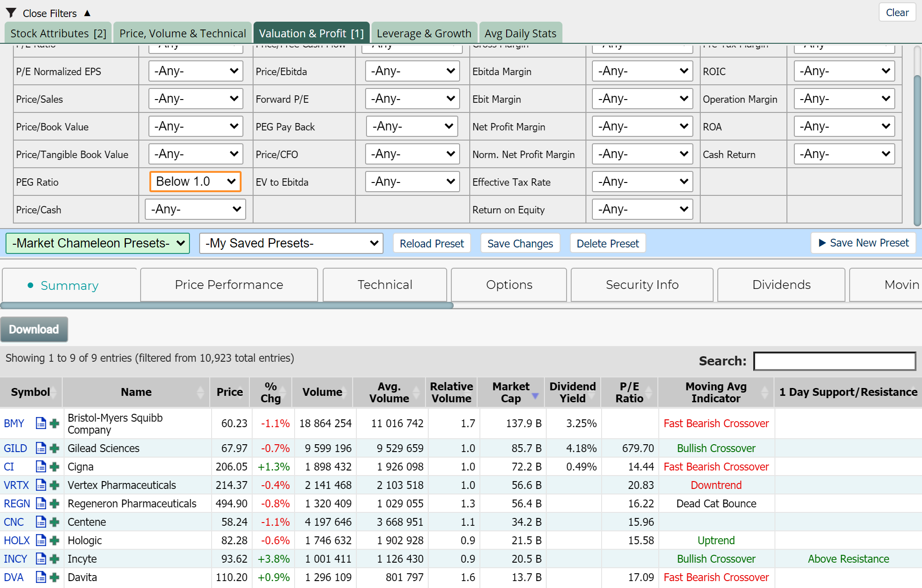The image size is (922, 588).
Task: Collapse the filters with Close Filters
Action: point(50,13)
